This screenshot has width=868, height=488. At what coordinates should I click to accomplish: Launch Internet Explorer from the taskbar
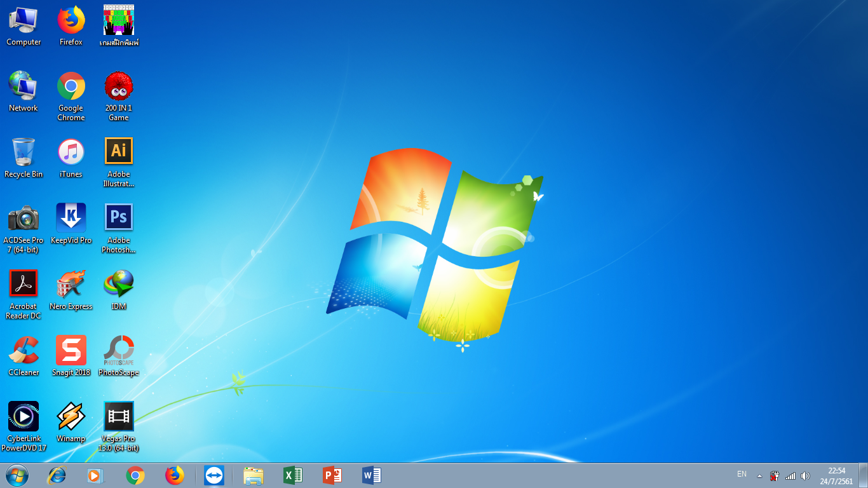pos(57,475)
